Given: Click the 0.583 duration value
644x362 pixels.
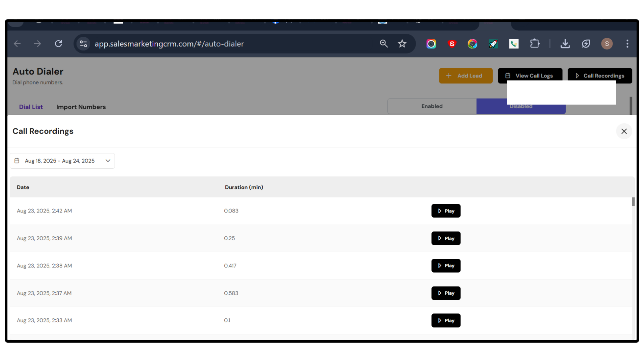Looking at the screenshot, I should (x=231, y=293).
